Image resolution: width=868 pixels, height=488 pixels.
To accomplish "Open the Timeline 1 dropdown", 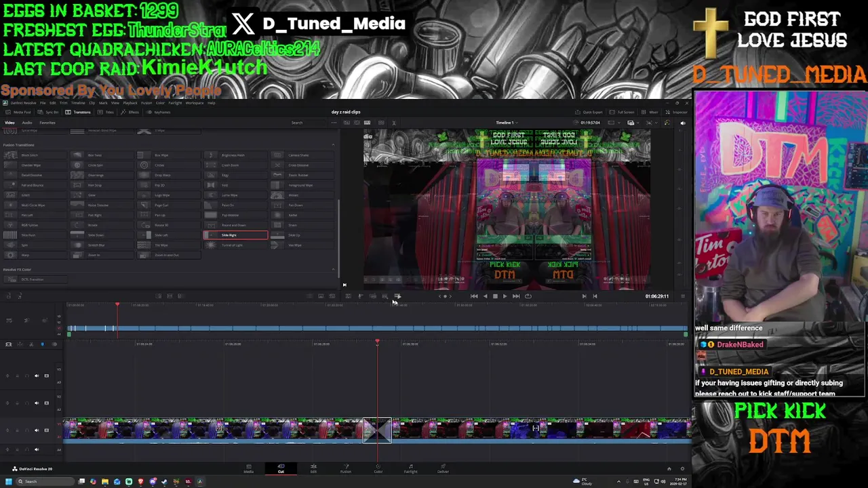I will tap(507, 123).
